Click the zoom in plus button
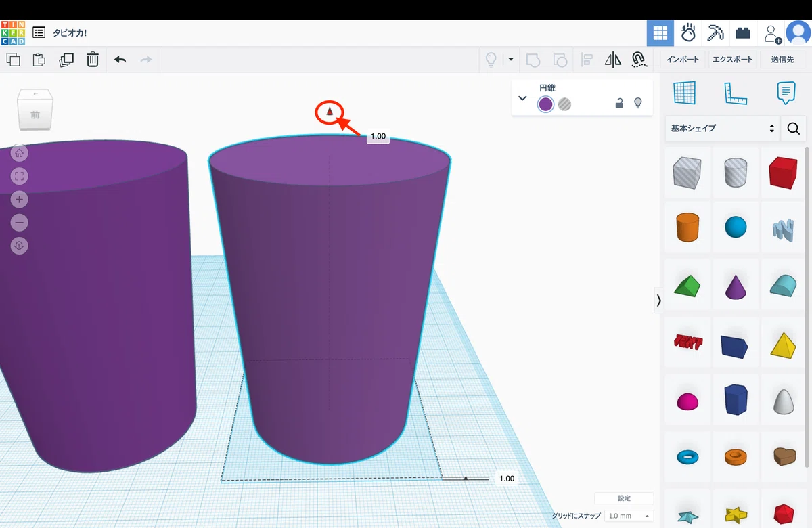This screenshot has height=528, width=812. [x=20, y=199]
